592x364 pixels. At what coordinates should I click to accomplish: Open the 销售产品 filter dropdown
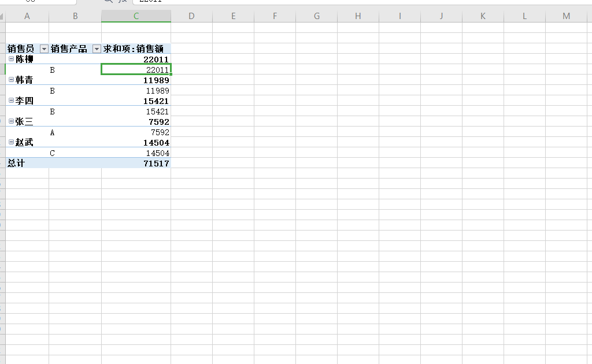click(97, 49)
